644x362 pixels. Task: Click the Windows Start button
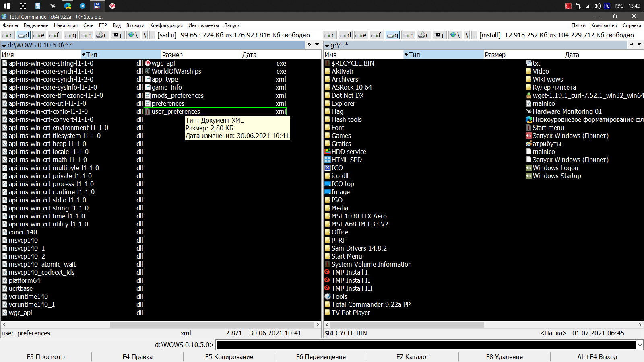7,6
